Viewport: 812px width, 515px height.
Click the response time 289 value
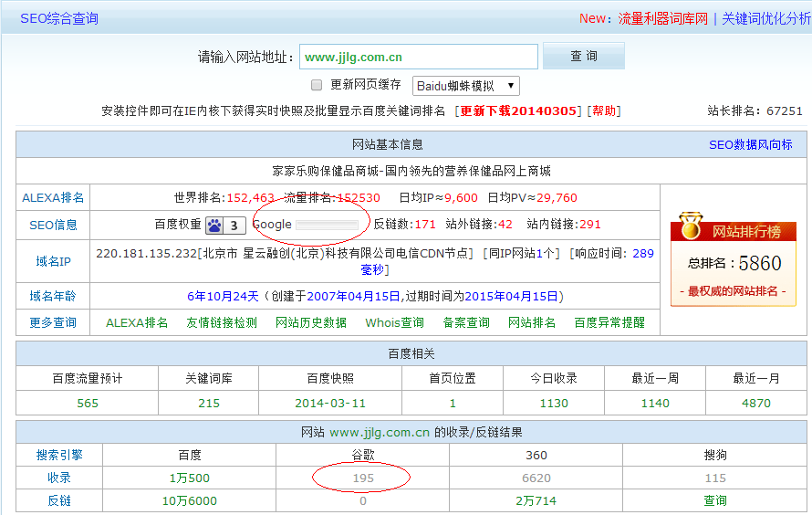click(x=643, y=253)
